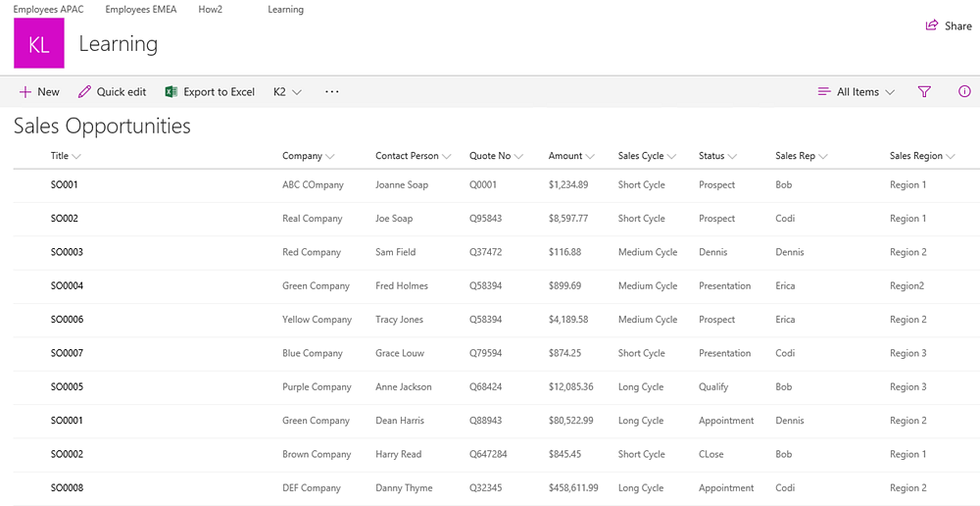Image resolution: width=980 pixels, height=506 pixels.
Task: Click the New item plus icon
Action: [25, 92]
